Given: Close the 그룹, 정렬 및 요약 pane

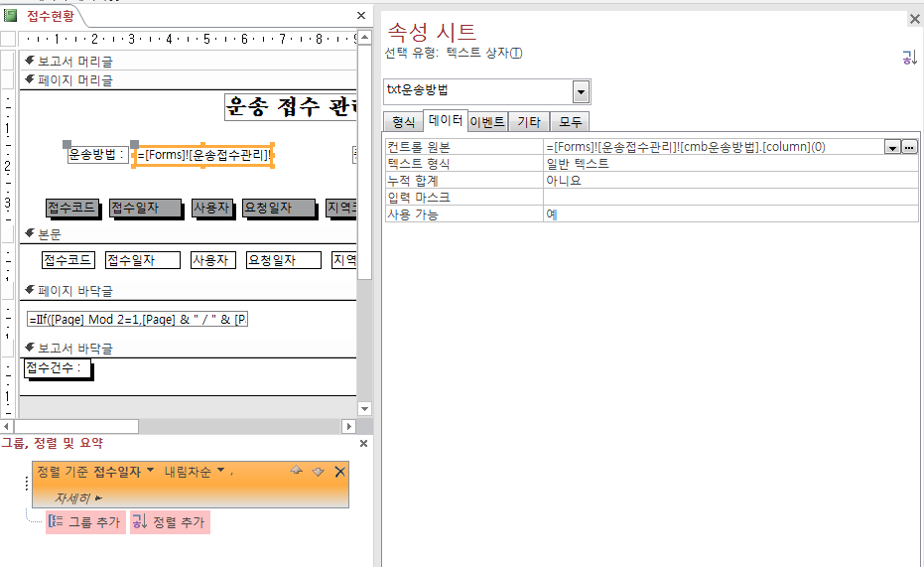Looking at the screenshot, I should 363,444.
